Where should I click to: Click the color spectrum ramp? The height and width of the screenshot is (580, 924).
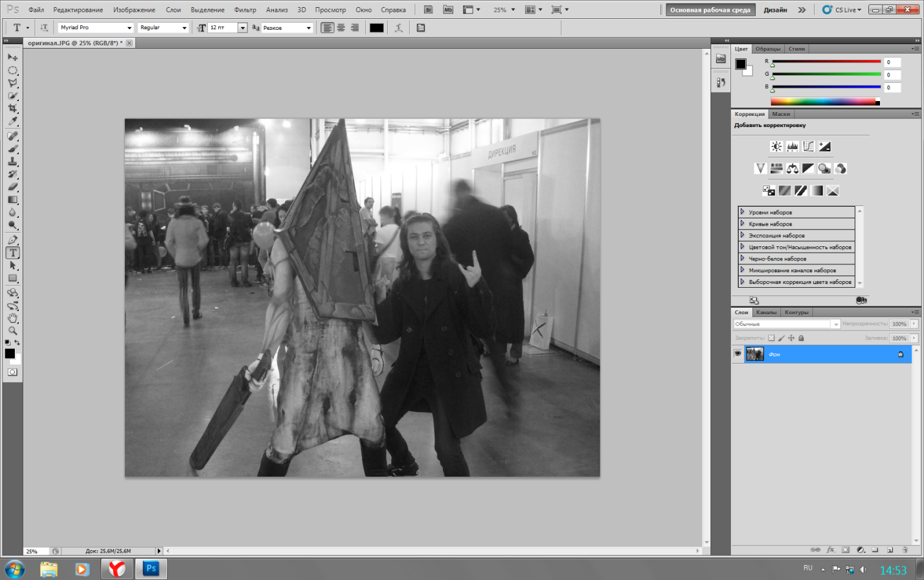[825, 102]
